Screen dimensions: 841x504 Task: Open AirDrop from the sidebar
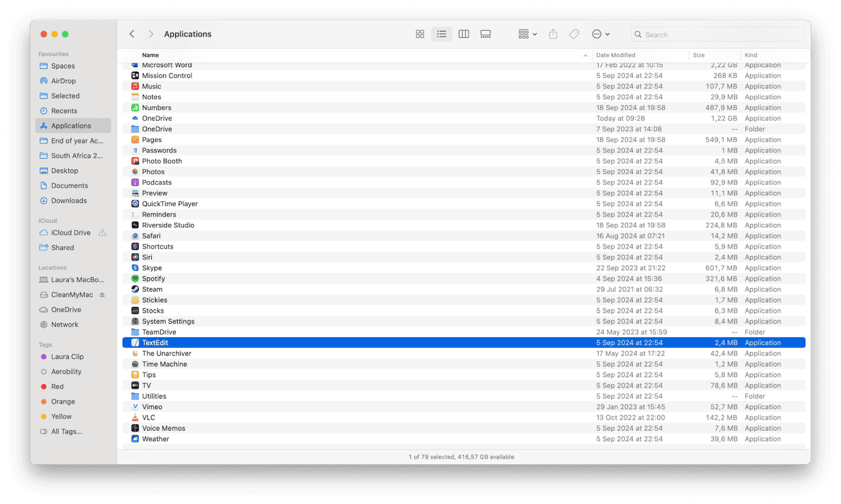tap(63, 80)
